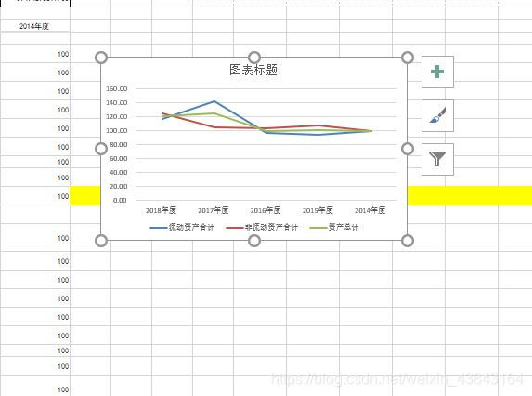
Task: Click the blue line peak at 2017年度
Action: (x=214, y=101)
